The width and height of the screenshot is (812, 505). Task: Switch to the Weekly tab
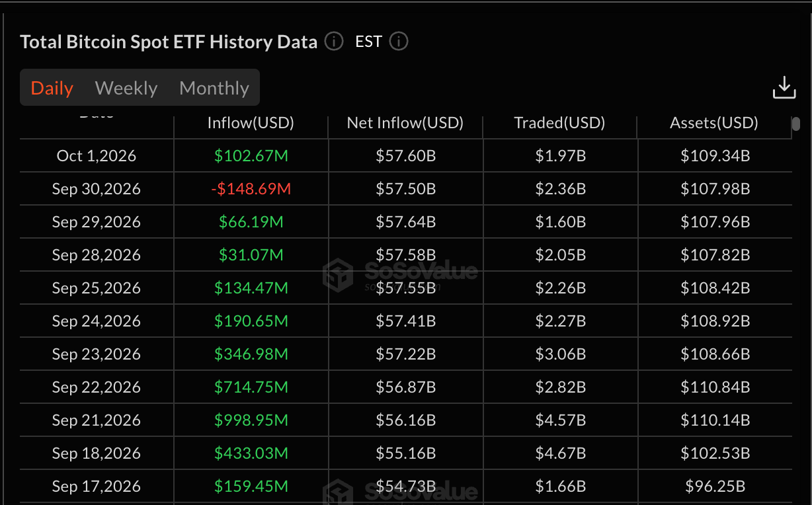click(x=126, y=88)
